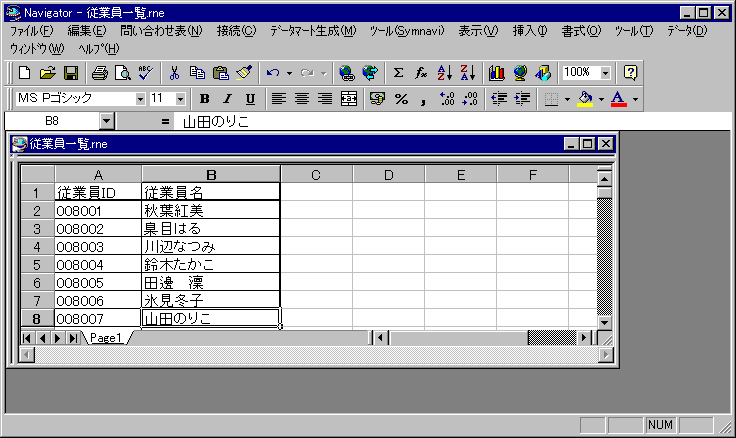This screenshot has height=438, width=736.
Task: Increase decimal places icon
Action: pyautogui.click(x=447, y=99)
